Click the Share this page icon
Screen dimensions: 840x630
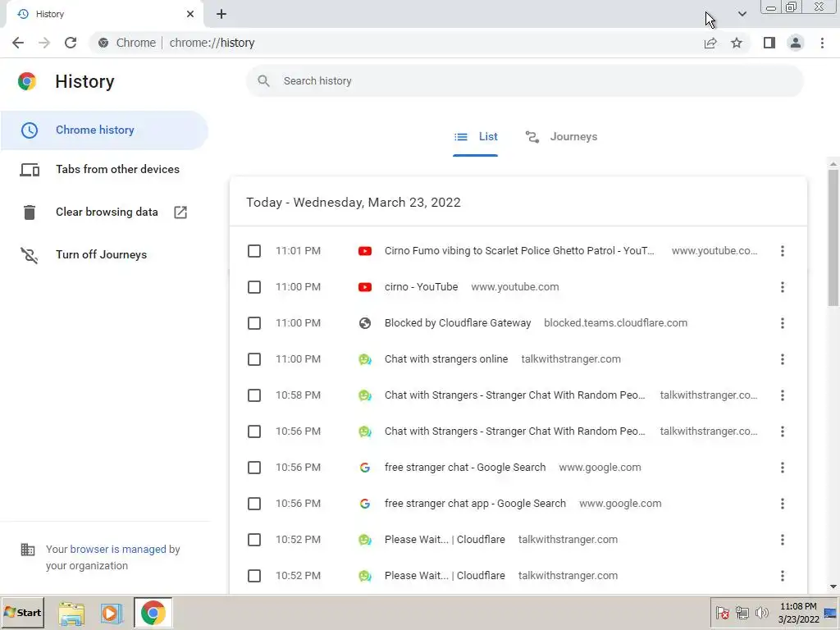pyautogui.click(x=710, y=43)
